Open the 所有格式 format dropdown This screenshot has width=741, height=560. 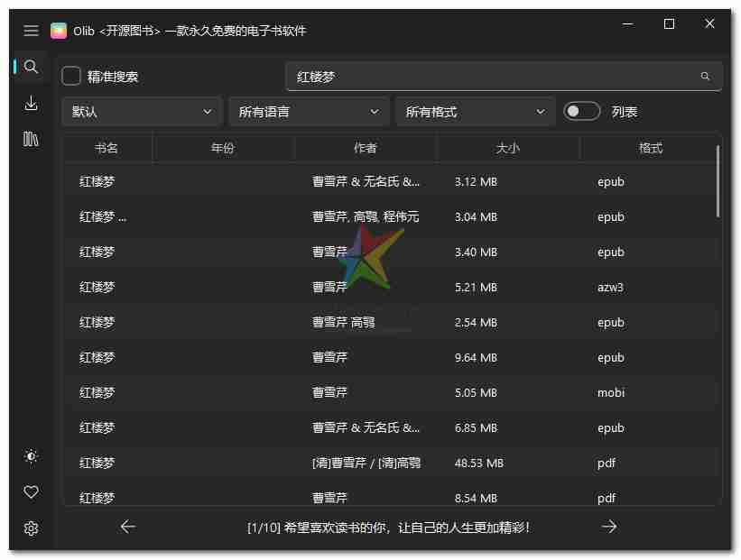[475, 112]
